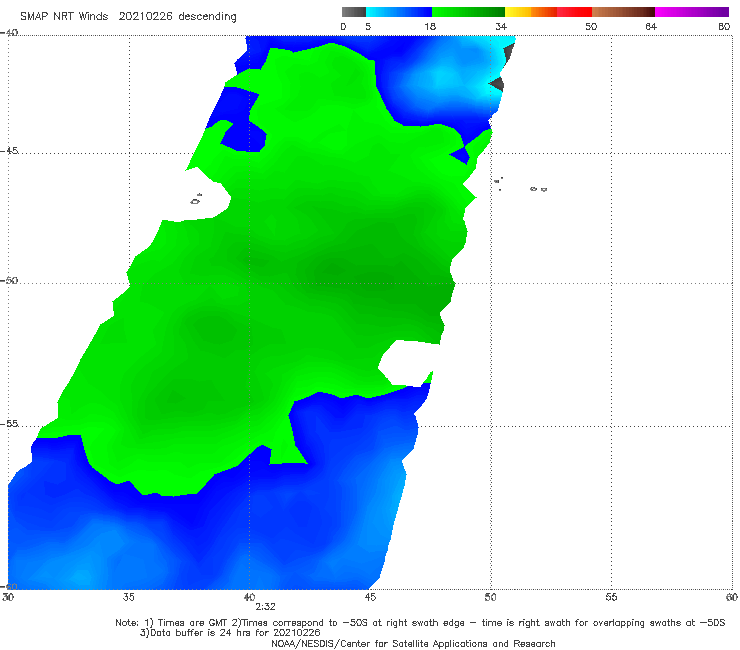The image size is (740, 650).
Task: Click latitude axis label '-55'
Action: pos(9,424)
